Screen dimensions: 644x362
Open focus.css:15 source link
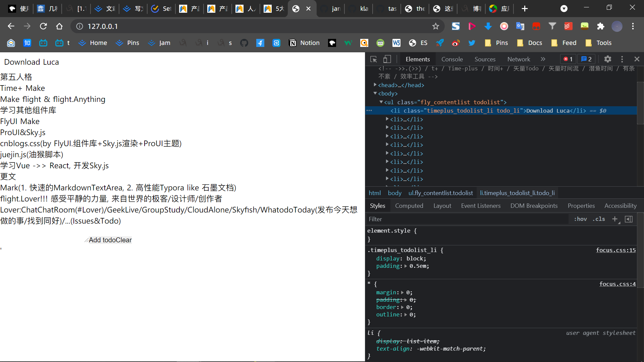point(615,250)
